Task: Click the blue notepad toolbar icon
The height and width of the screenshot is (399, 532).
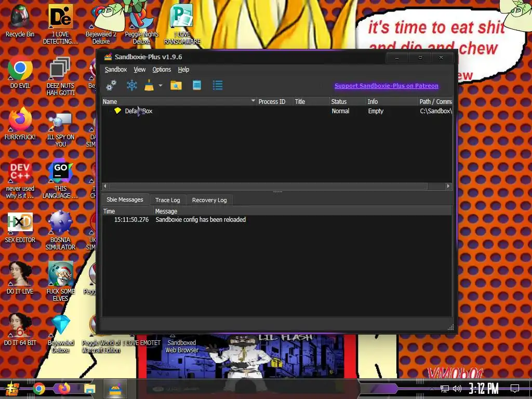Action: tap(197, 85)
